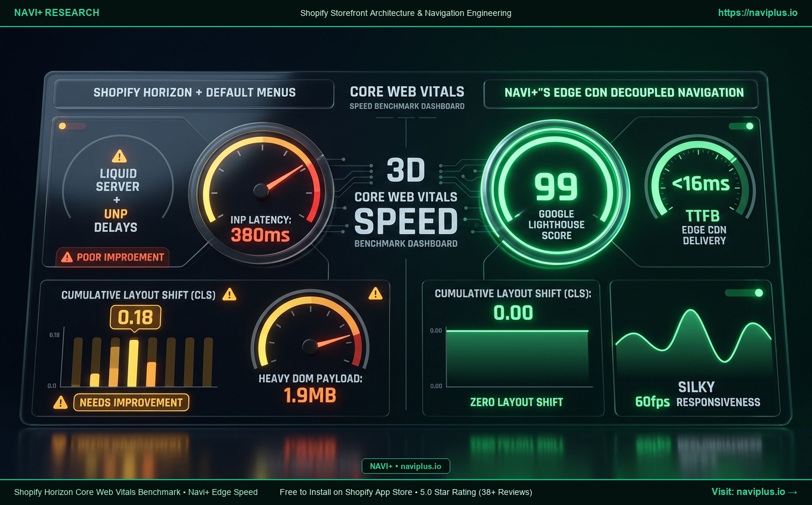The width and height of the screenshot is (812, 505).
Task: Click the SILKY RESPONSIVENESS text
Action: (718, 395)
